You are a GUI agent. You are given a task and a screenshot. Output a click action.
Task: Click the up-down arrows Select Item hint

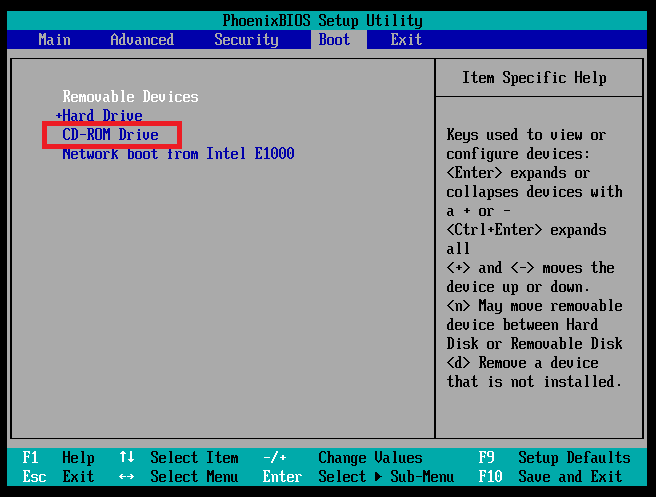tap(179, 458)
